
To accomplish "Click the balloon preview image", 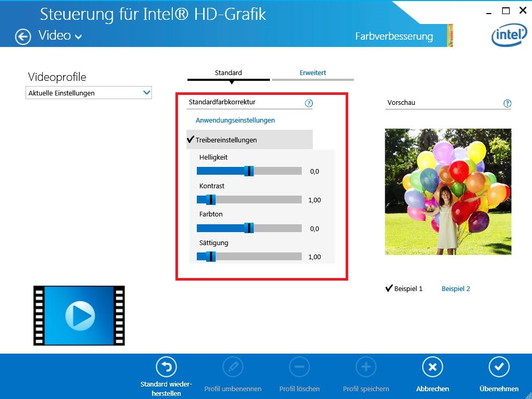I will [x=448, y=191].
